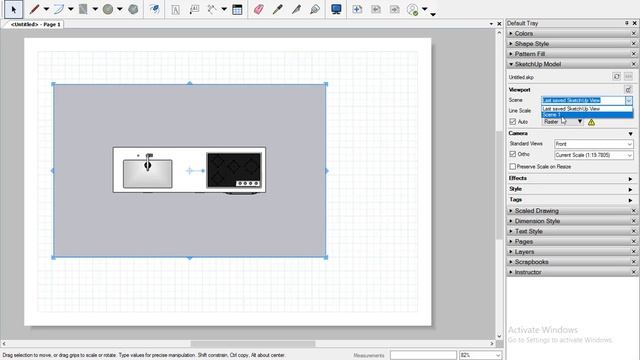Toggle the Ortho checkbox
This screenshot has height=360, width=640.
tap(513, 154)
